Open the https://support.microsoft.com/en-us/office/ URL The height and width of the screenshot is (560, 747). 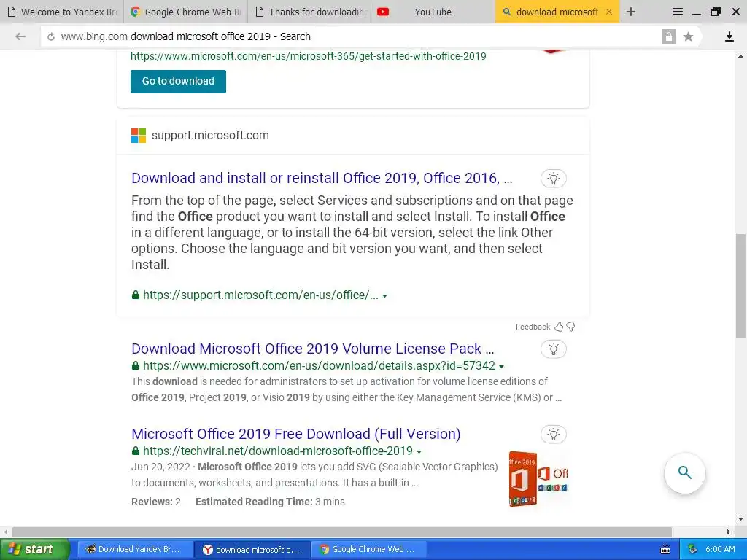click(x=260, y=295)
